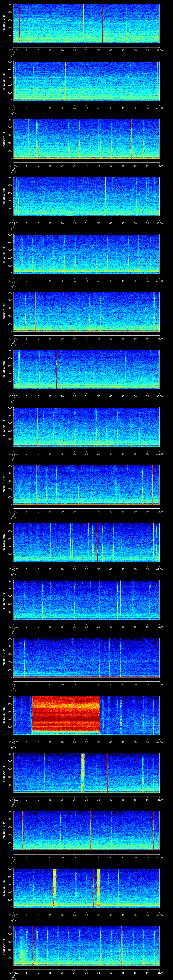Click the spectrogram panel starting at 10:37:00
Screen dimensions: 173x980
point(86,370)
